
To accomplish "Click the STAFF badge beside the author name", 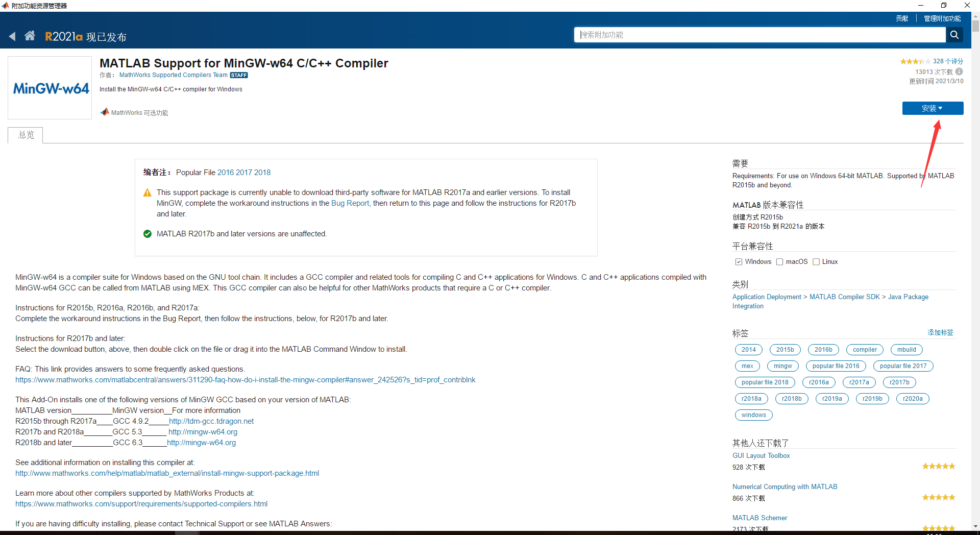I will (239, 75).
